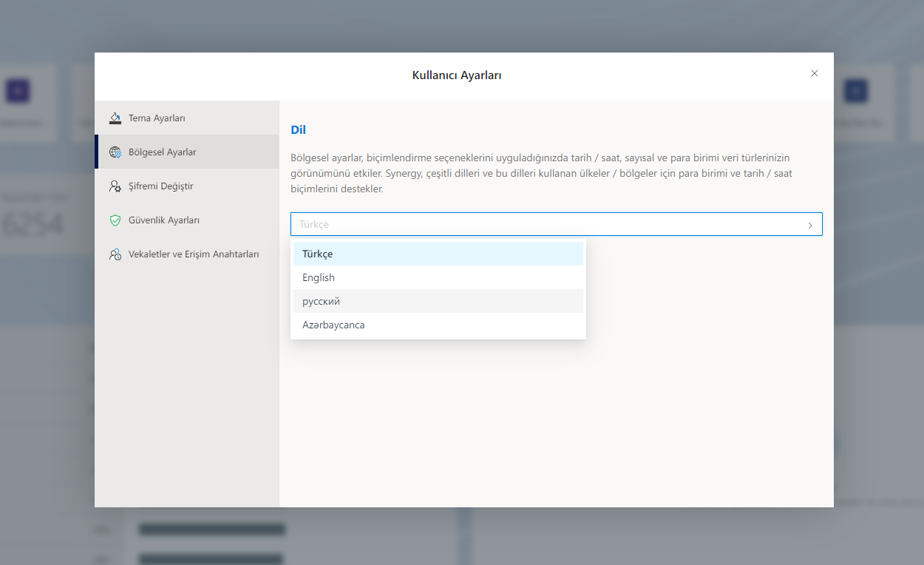924x565 pixels.
Task: Click the people icon beside Vekaletler ve Erişim Anahtarları
Action: coord(116,254)
